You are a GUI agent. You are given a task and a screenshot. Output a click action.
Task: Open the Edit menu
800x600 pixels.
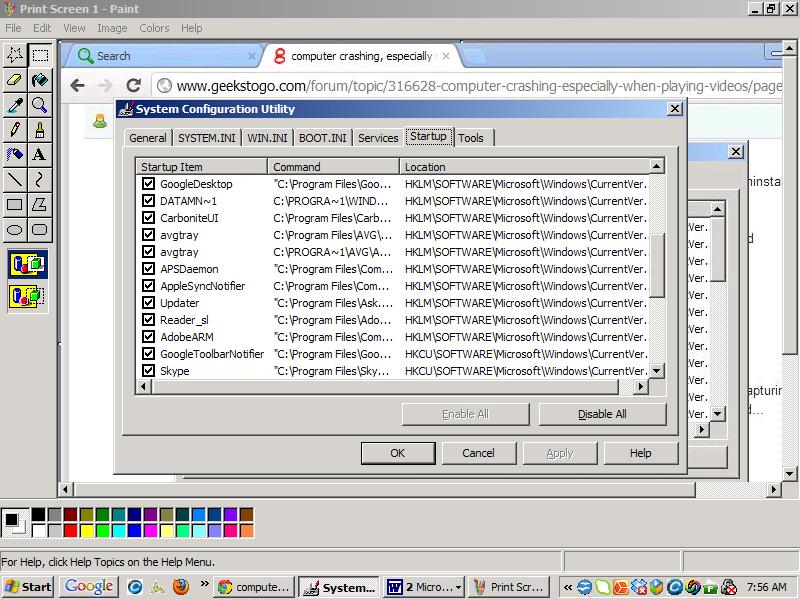pyautogui.click(x=42, y=28)
